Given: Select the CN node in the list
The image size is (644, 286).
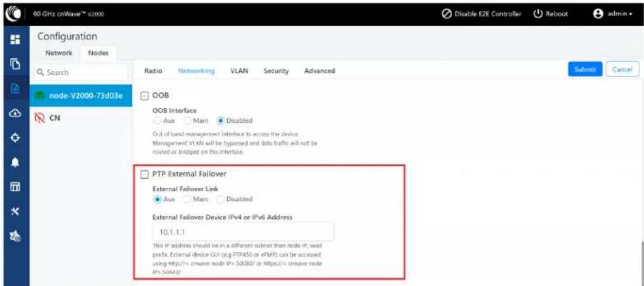Looking at the screenshot, I should point(81,118).
